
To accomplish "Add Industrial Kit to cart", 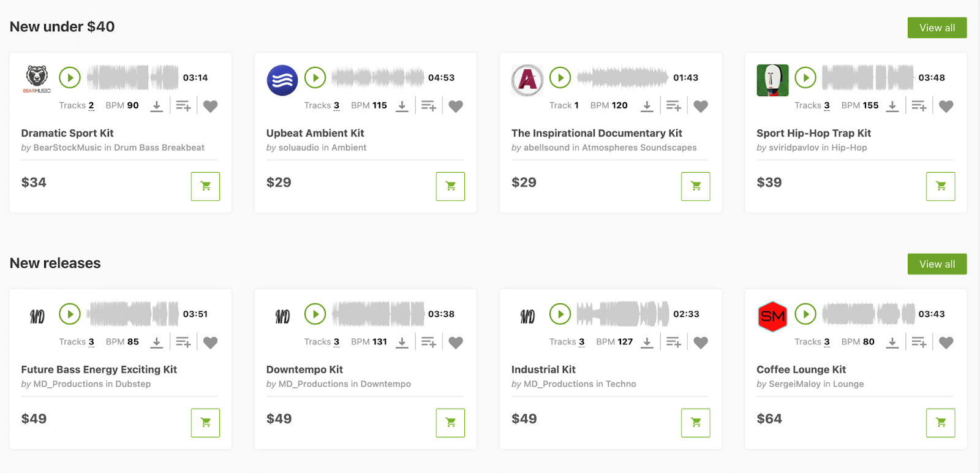I will point(695,423).
